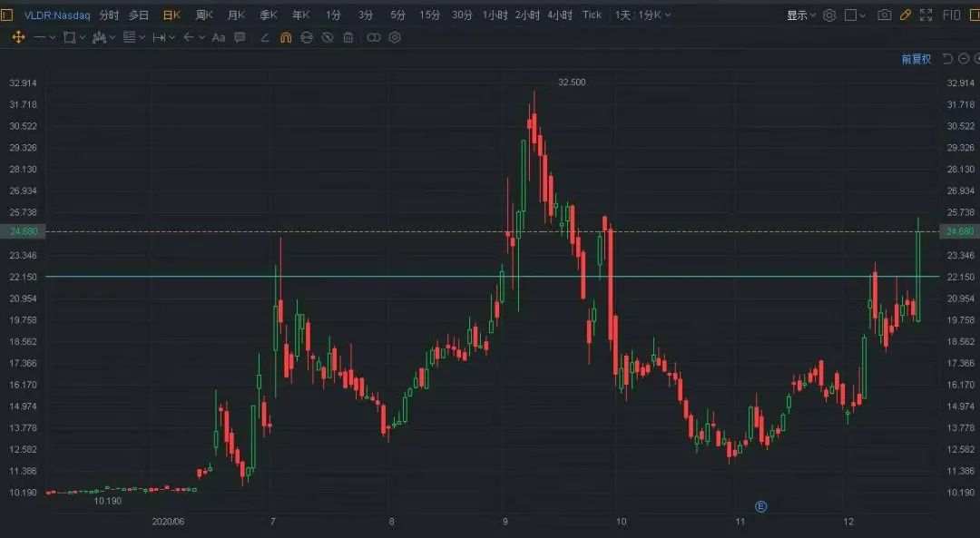Enter fullscreen chart mode

[x=926, y=15]
